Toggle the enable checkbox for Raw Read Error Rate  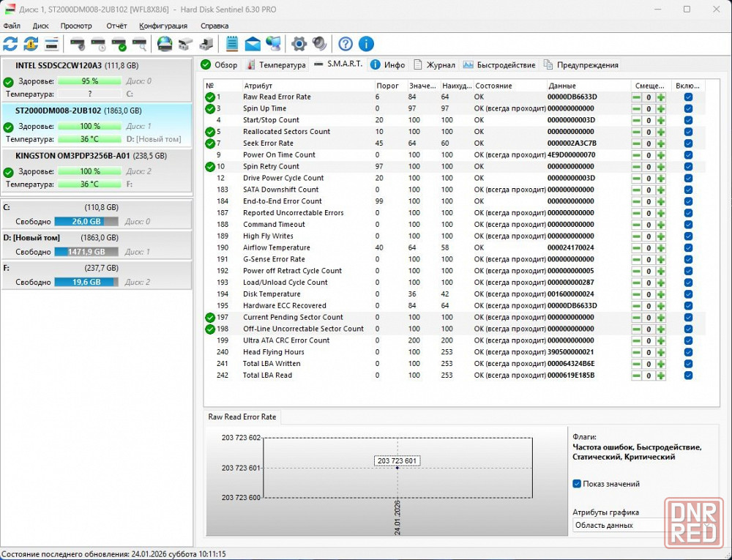click(688, 97)
